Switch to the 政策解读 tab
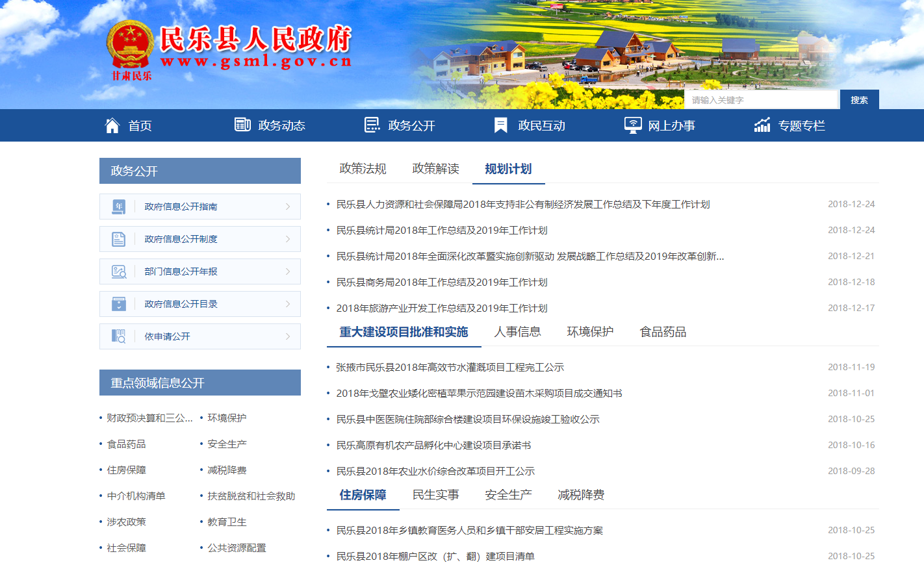The width and height of the screenshot is (924, 567). tap(435, 169)
